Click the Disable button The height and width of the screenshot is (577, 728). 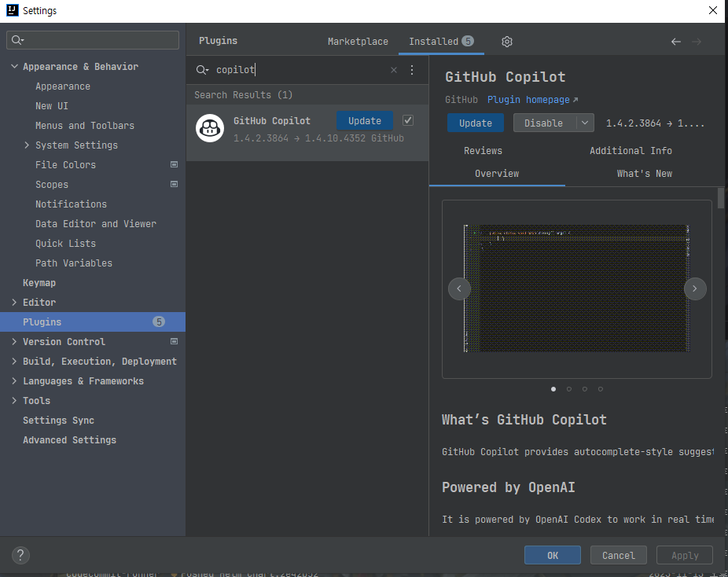click(x=544, y=123)
